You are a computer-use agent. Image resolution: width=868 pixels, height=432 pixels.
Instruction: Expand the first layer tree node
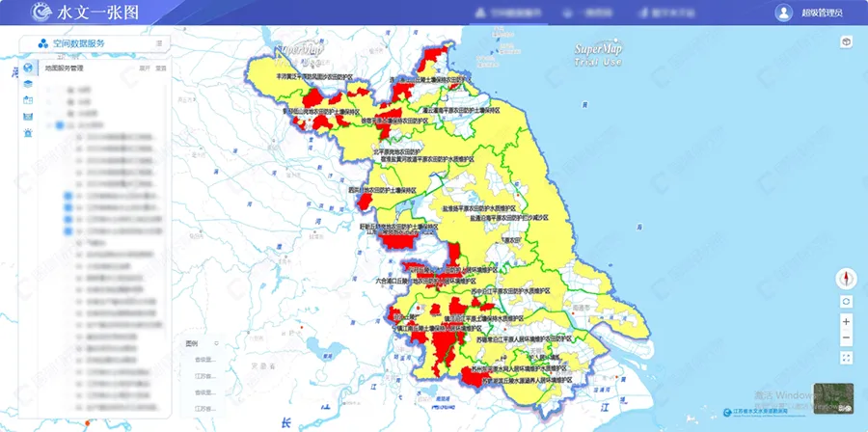(x=51, y=90)
